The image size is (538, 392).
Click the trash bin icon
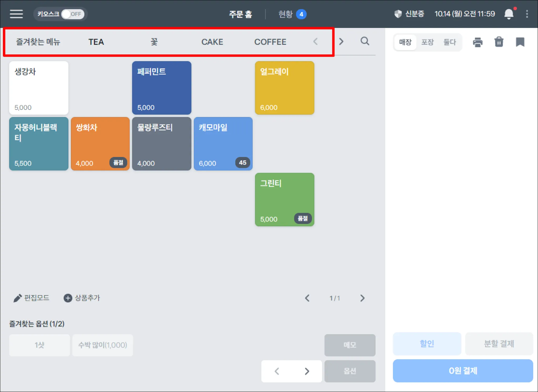point(499,42)
